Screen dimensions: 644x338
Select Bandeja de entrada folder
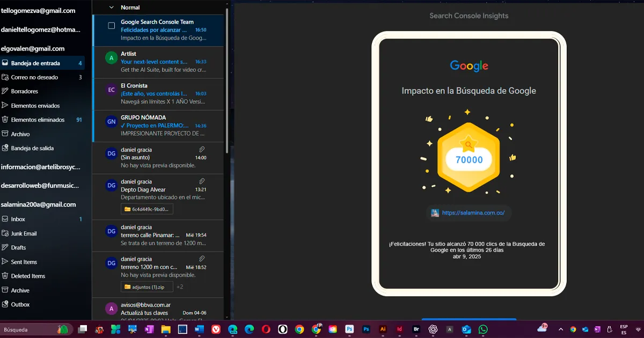(x=35, y=63)
